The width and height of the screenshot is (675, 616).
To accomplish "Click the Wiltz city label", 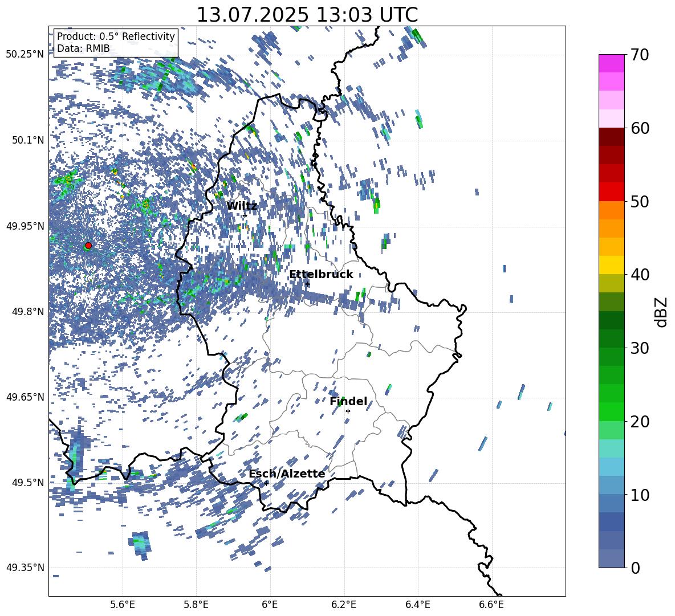I will pos(242,206).
